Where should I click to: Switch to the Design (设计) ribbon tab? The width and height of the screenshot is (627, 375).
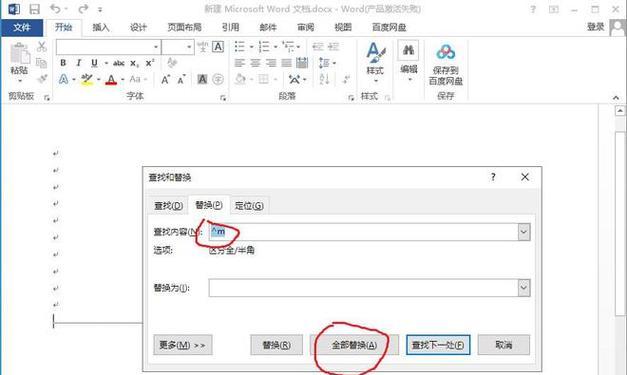coord(138,27)
